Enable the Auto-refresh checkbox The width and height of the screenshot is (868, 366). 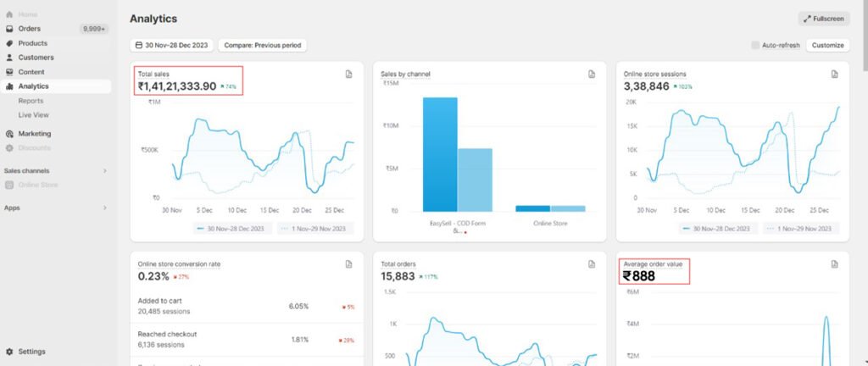click(756, 45)
